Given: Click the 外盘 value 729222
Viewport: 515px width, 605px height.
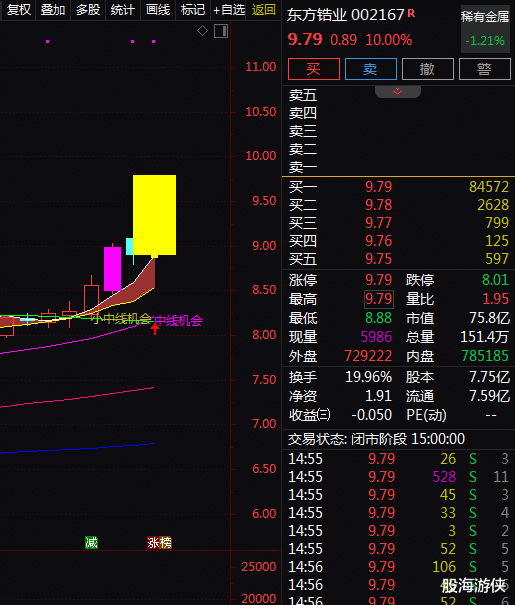Looking at the screenshot, I should point(368,356).
